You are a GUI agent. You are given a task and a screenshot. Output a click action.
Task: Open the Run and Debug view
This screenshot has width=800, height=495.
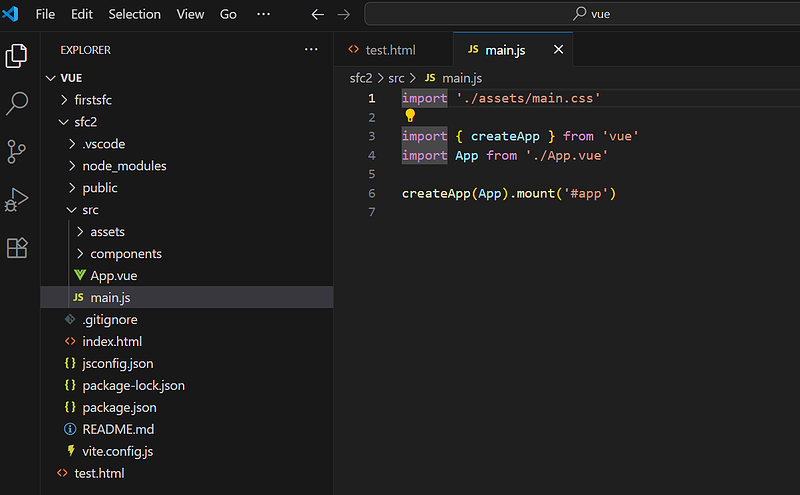click(x=17, y=199)
